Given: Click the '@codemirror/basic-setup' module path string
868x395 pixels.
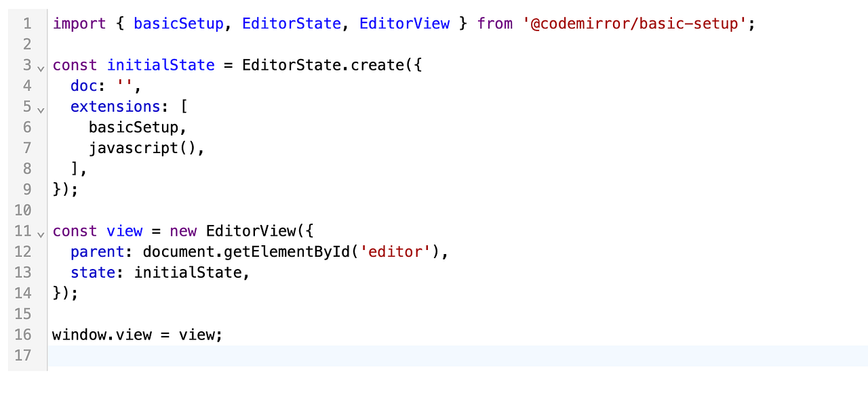Looking at the screenshot, I should tap(635, 23).
